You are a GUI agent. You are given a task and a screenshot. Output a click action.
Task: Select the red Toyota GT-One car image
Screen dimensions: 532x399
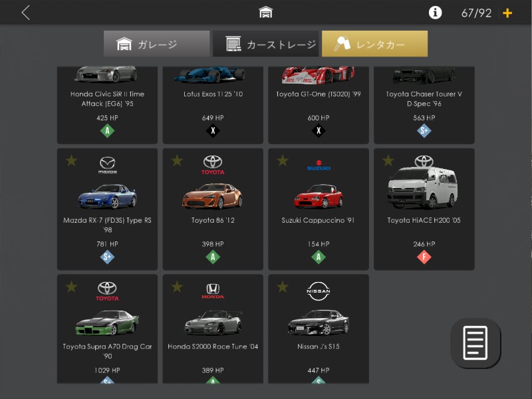(319, 75)
